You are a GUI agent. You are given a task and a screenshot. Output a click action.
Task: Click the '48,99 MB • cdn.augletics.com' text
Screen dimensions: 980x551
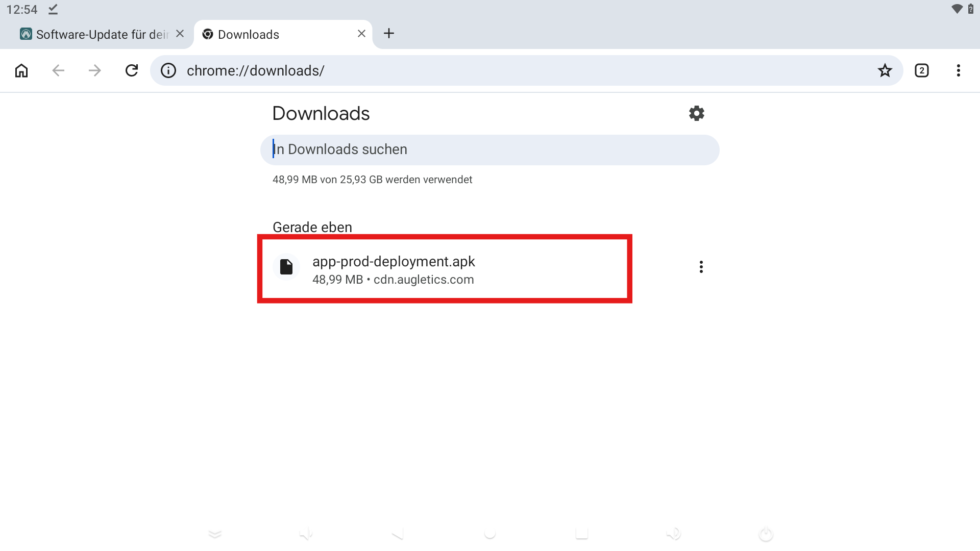[393, 280]
